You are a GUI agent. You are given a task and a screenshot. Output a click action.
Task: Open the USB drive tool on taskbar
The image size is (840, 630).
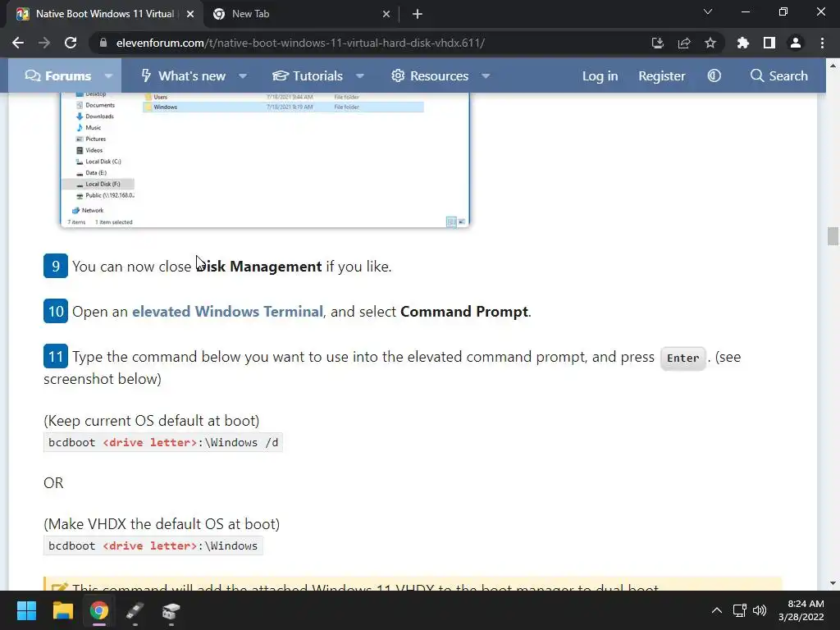click(x=135, y=610)
